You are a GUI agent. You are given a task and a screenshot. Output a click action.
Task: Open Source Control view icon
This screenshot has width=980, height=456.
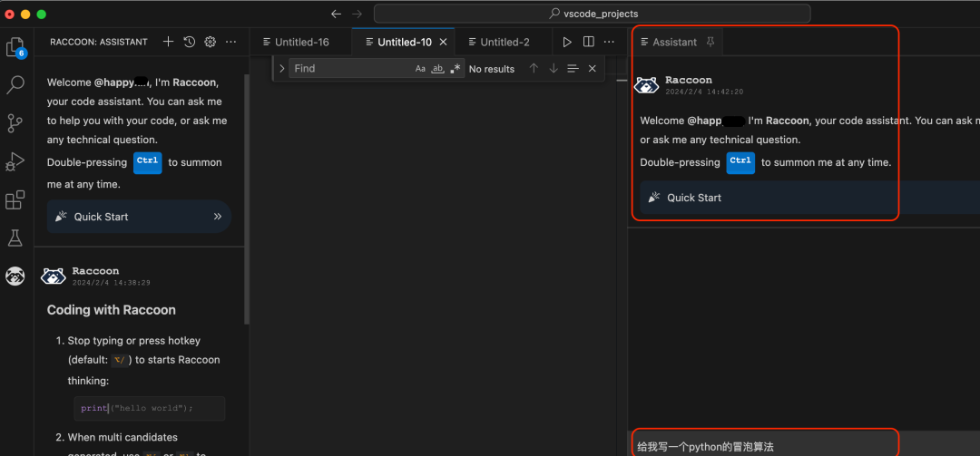point(15,123)
